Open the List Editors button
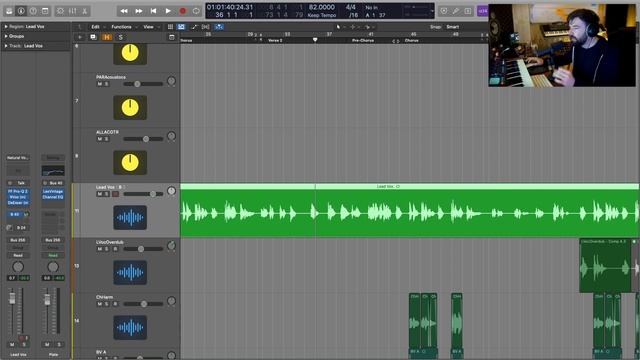640x360 pixels. click(444, 11)
